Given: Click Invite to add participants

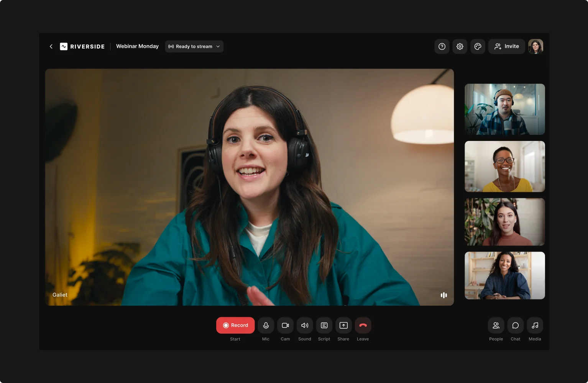Looking at the screenshot, I should point(506,46).
